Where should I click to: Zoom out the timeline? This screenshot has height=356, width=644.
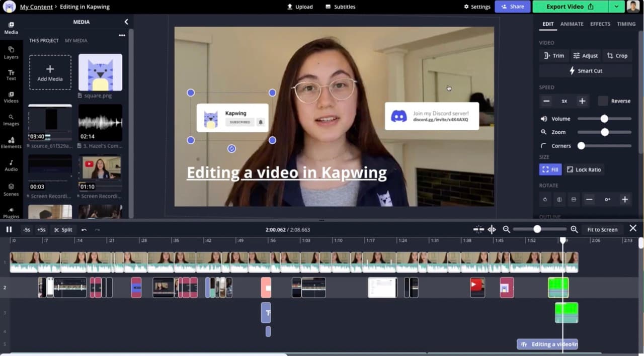click(507, 229)
